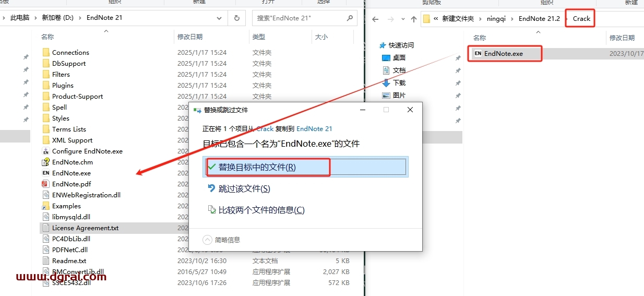Select Configure EndNote.exe icon
Screen dimensions: 644x296
tap(46, 151)
